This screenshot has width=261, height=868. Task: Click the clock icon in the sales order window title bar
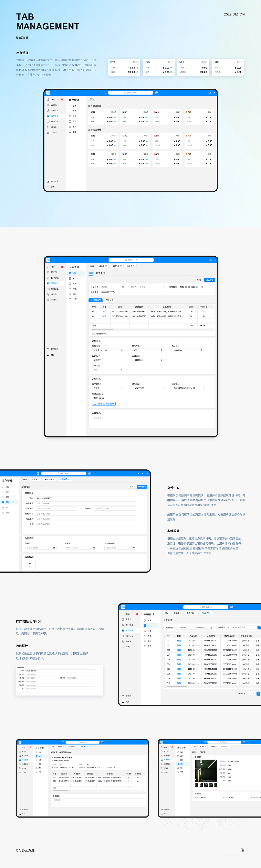(x=105, y=260)
